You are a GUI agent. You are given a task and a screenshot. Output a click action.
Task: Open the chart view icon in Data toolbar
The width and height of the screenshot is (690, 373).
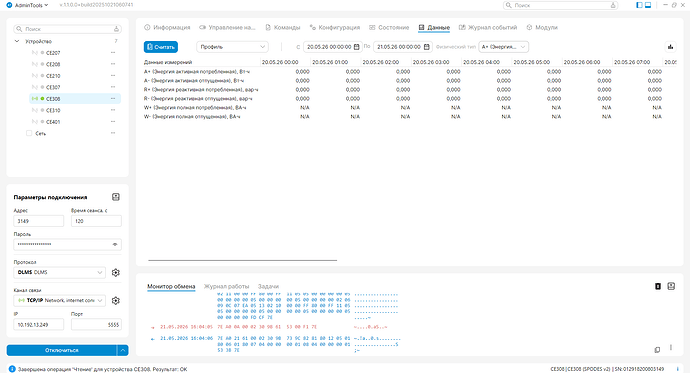pyautogui.click(x=670, y=47)
